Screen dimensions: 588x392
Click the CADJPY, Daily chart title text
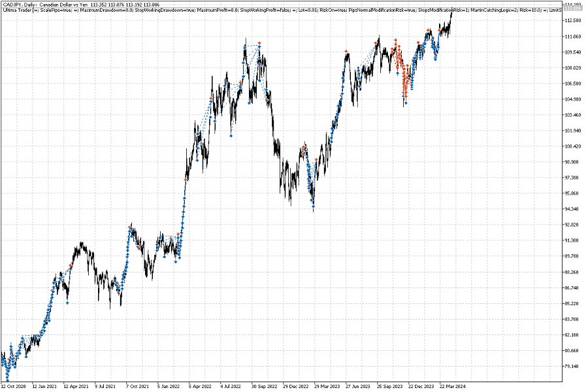[82, 5]
